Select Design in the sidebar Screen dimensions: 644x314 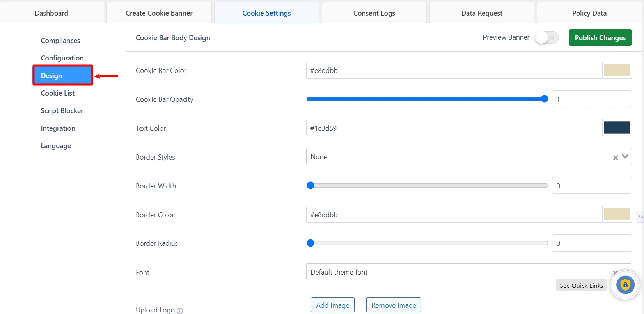pyautogui.click(x=63, y=75)
